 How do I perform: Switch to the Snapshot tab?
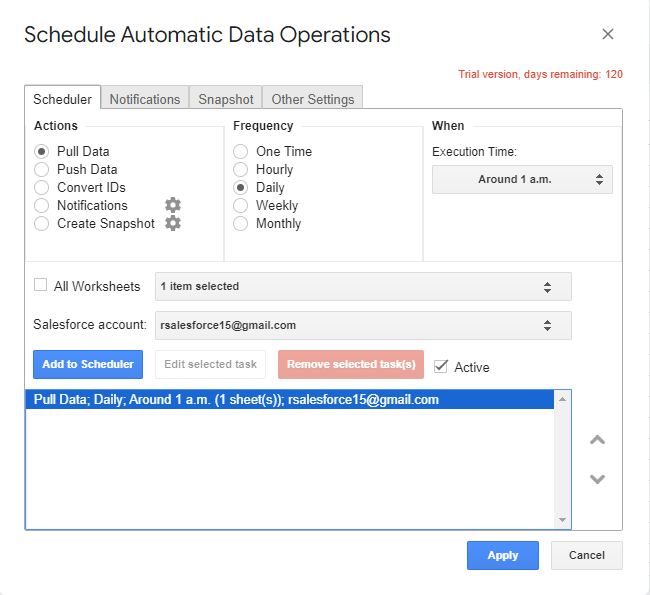(x=226, y=99)
